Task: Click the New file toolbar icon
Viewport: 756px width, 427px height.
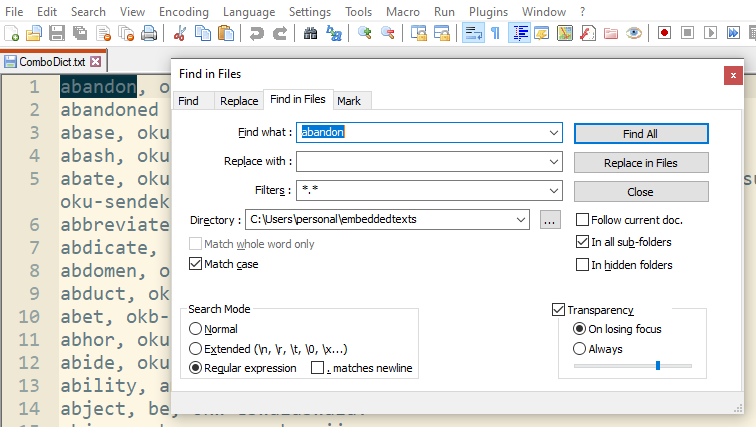Action: (11, 33)
